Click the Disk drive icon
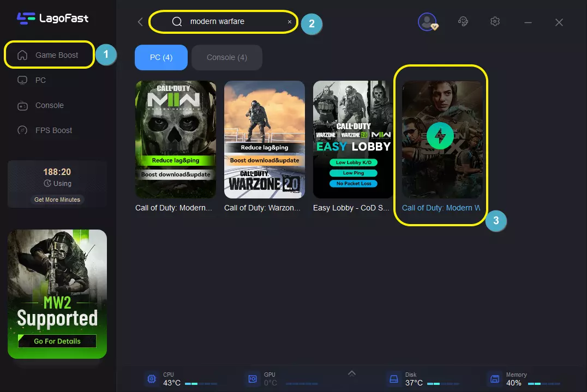The image size is (587, 392). tap(394, 379)
